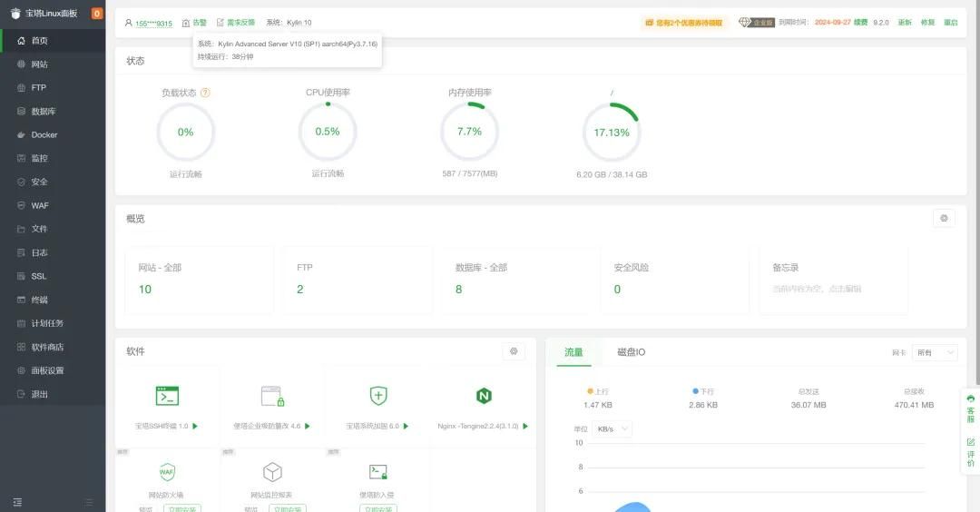This screenshot has height=512, width=980.
Task: Toggle the 下行 series in traffic chart
Action: [x=702, y=391]
